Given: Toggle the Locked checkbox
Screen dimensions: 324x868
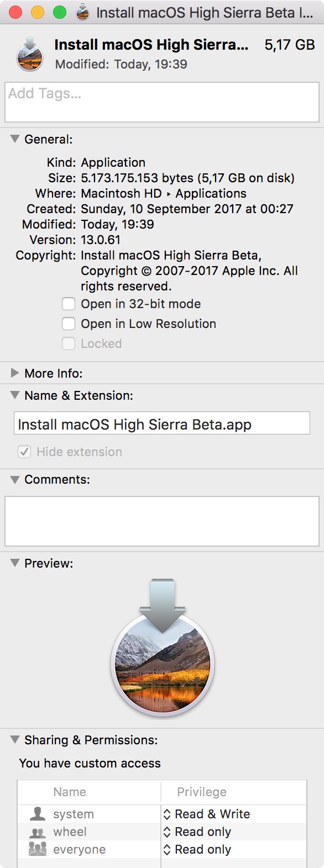Looking at the screenshot, I should point(69,343).
